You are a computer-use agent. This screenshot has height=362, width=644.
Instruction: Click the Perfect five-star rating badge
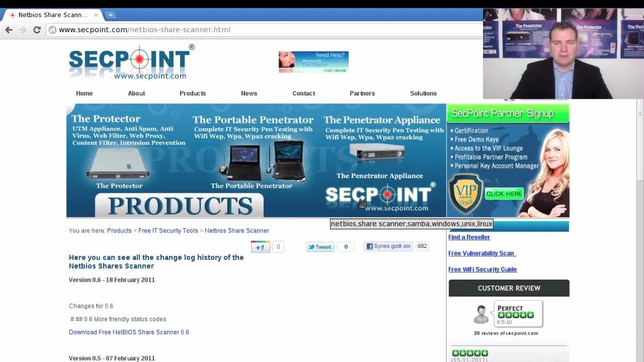coord(518,314)
